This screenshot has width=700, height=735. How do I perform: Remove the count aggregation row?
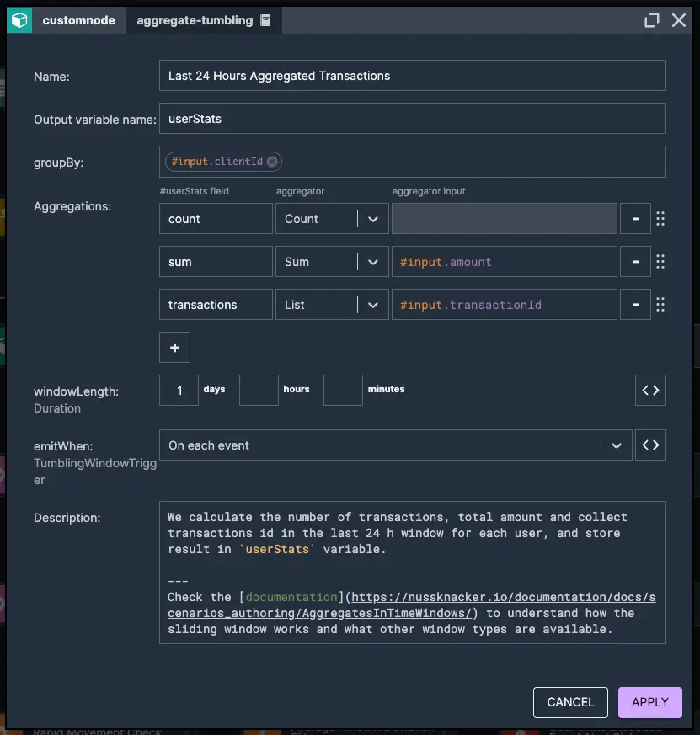tap(635, 218)
